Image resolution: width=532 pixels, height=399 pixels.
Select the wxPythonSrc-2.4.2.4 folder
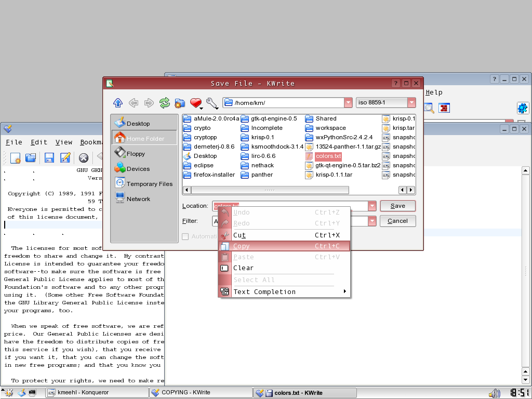(339, 137)
